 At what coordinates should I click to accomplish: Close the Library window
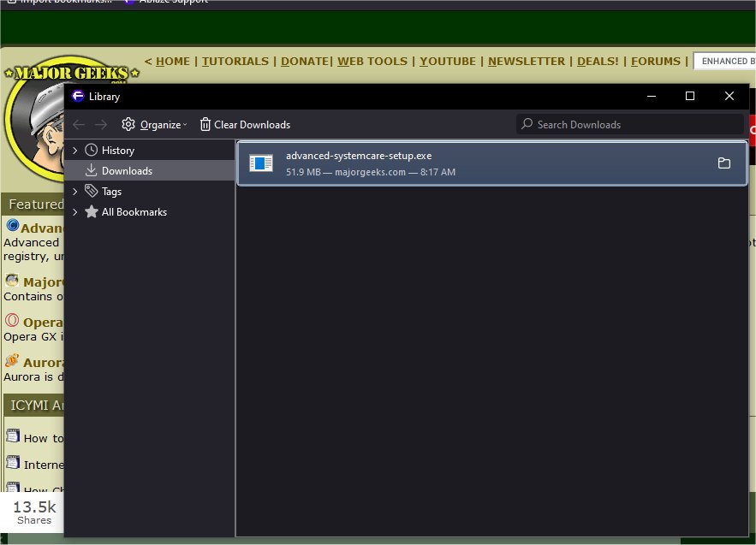(729, 96)
